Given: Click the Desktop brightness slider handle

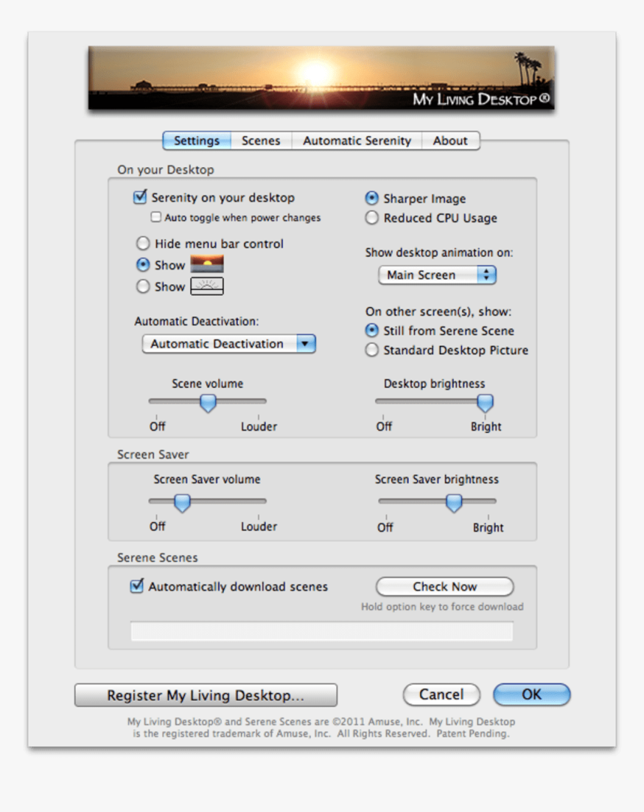Looking at the screenshot, I should (x=485, y=402).
